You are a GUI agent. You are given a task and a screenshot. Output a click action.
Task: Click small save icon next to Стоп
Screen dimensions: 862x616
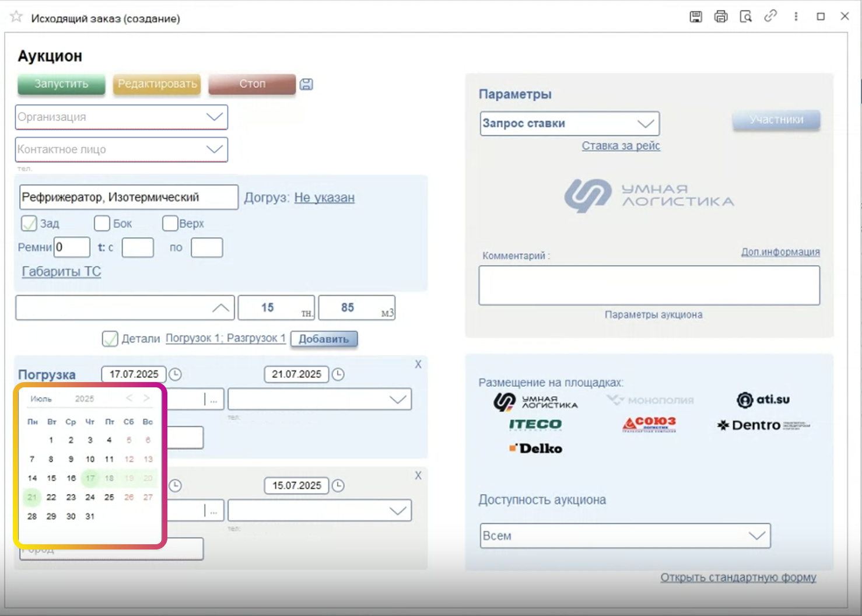[x=306, y=84]
